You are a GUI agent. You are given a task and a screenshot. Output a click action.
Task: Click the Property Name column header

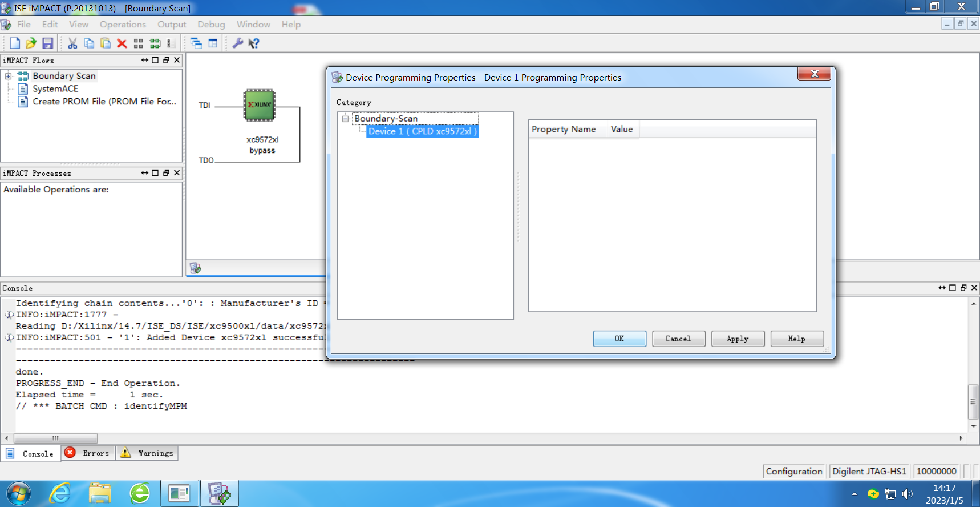568,130
